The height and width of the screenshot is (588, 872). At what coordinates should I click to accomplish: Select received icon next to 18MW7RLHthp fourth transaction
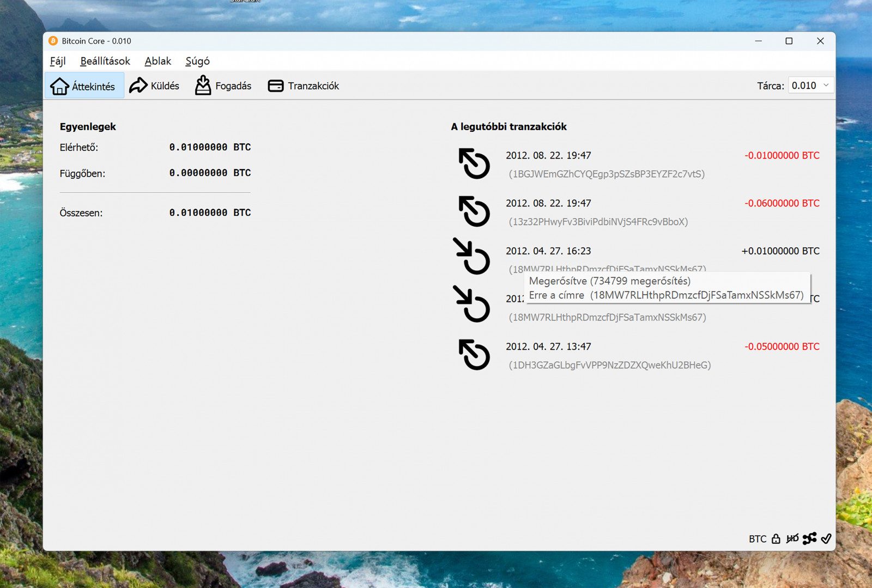tap(472, 304)
